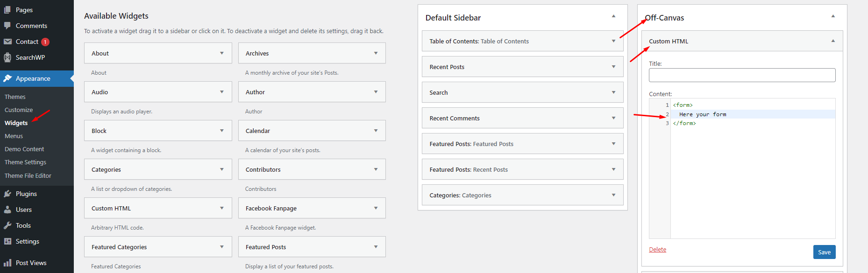Viewport: 868px width, 273px height.
Task: Click the Tools wrench icon
Action: point(7,225)
